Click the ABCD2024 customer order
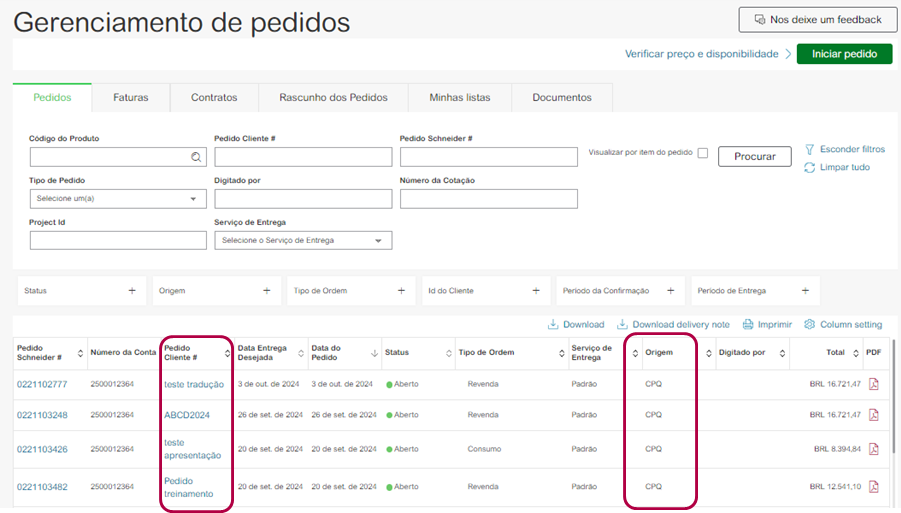This screenshot has height=513, width=901. coord(187,415)
